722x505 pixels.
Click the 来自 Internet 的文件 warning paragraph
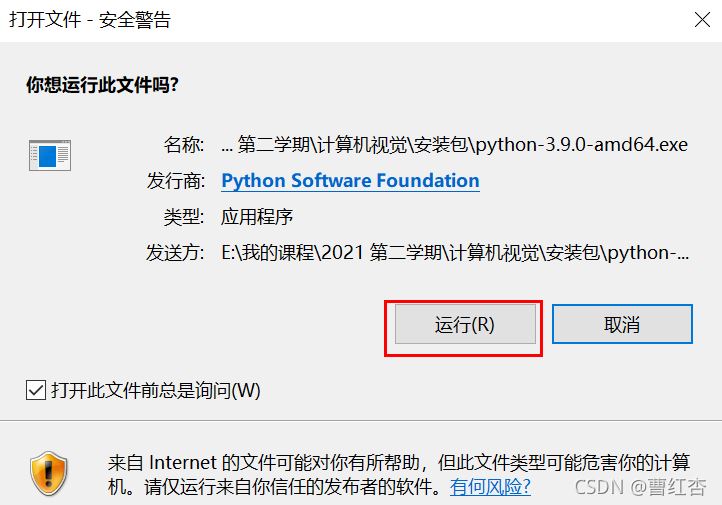click(x=399, y=474)
